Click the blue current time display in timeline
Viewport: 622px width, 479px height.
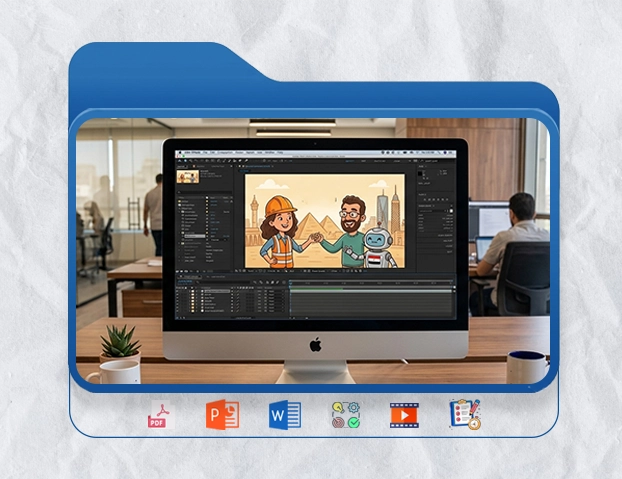click(x=185, y=281)
